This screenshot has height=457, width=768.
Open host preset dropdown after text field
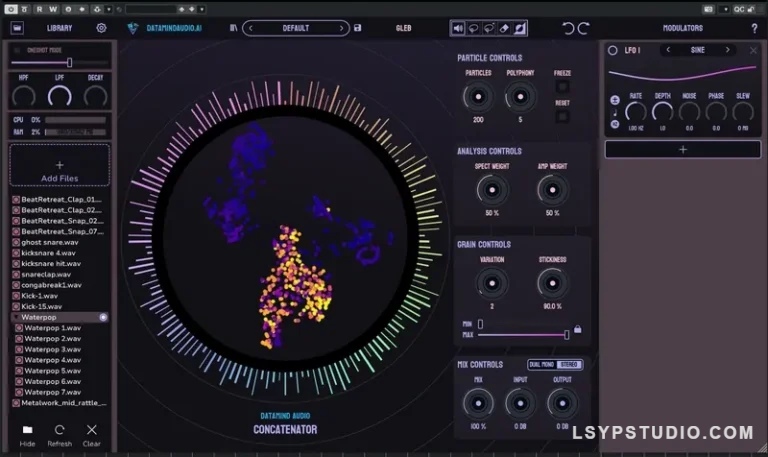pyautogui.click(x=202, y=9)
